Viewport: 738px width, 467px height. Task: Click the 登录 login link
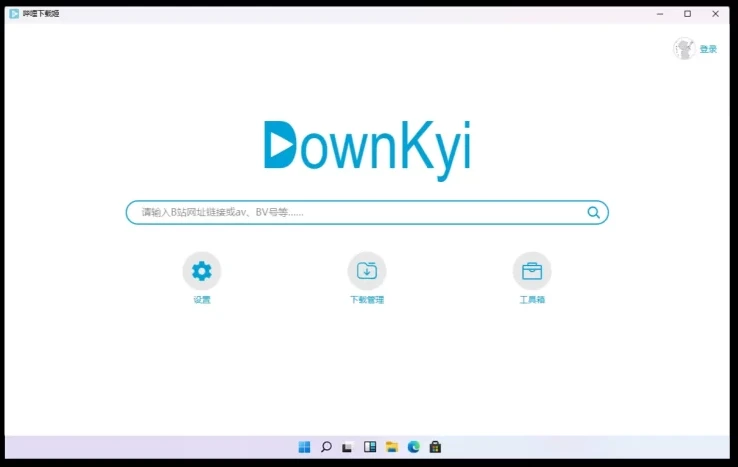(708, 49)
